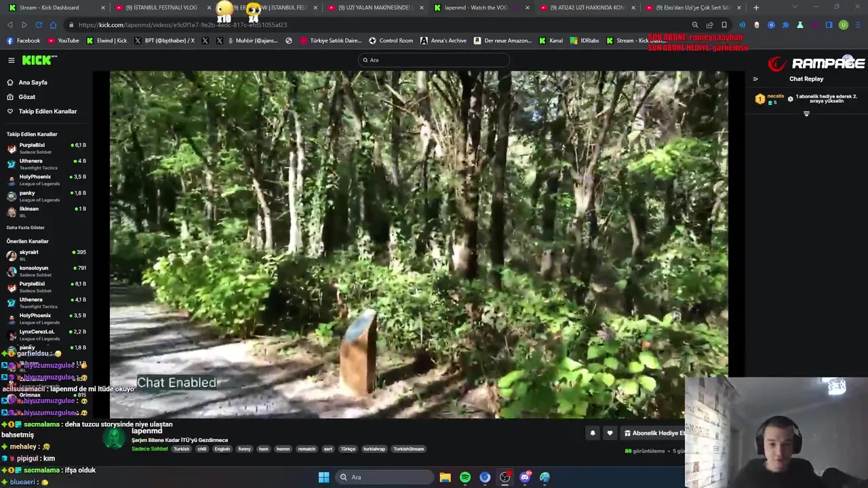Switch to Ebo'dan Uzi'ye Çok Sert tab

[x=693, y=7]
